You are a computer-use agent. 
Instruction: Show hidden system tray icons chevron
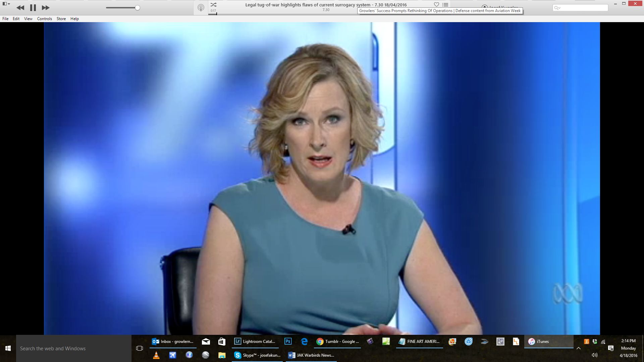pos(579,348)
